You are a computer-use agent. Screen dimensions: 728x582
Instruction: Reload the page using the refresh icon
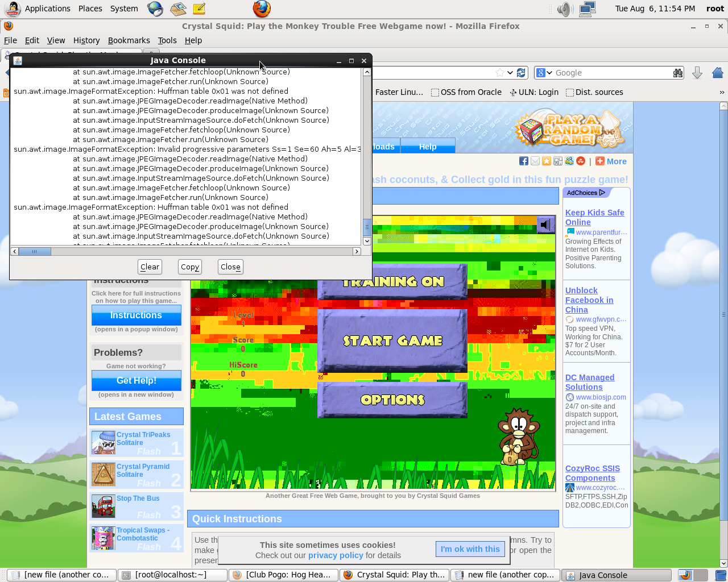[522, 73]
